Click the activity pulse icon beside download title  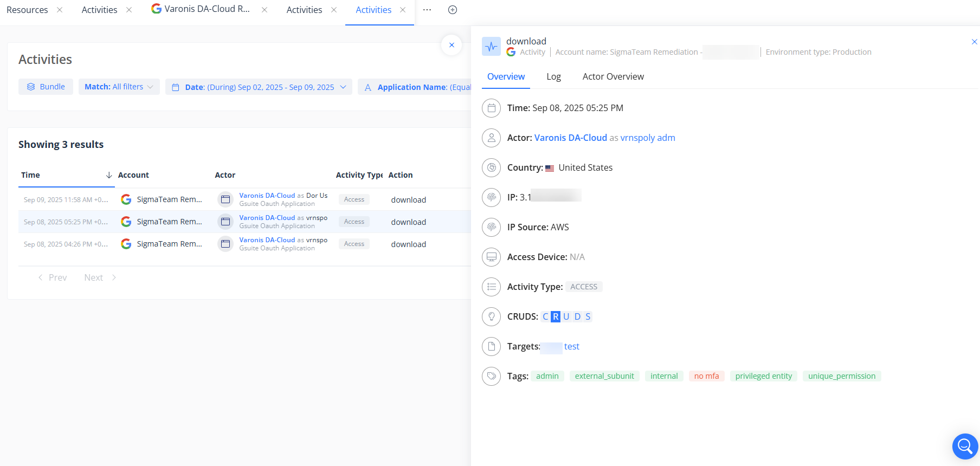[491, 46]
